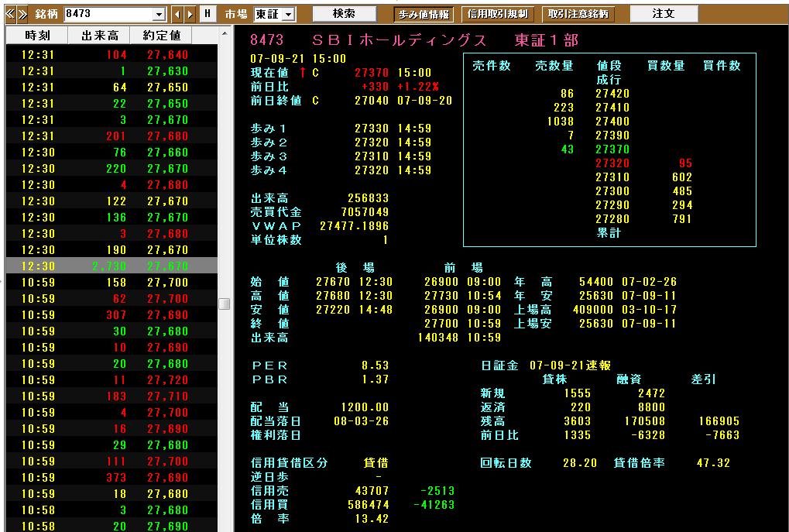Image resolution: width=789 pixels, height=532 pixels.
Task: Click the double-left arrow navigation icon
Action: pyautogui.click(x=10, y=14)
